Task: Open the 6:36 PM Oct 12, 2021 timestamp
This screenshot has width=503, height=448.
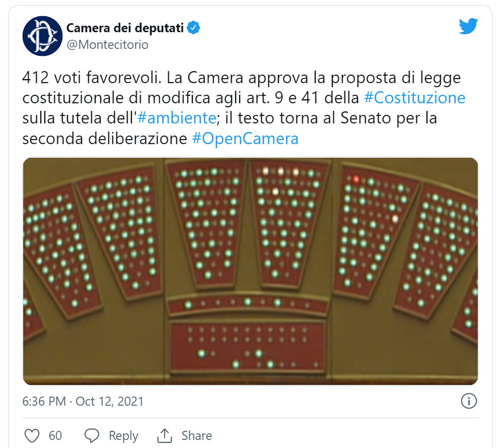Action: point(83,402)
